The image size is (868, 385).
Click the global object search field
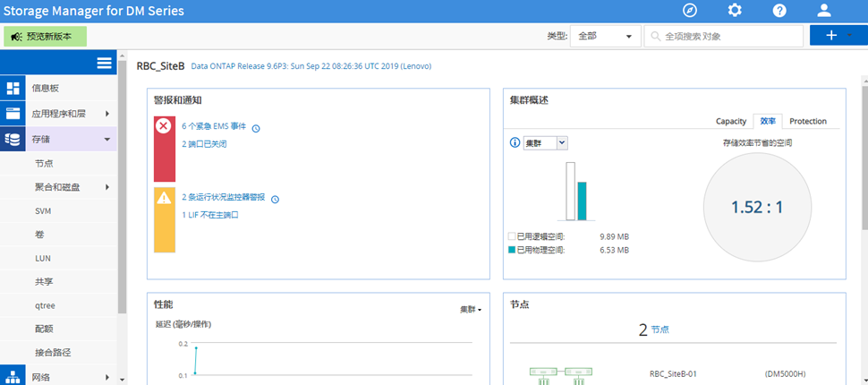[725, 36]
